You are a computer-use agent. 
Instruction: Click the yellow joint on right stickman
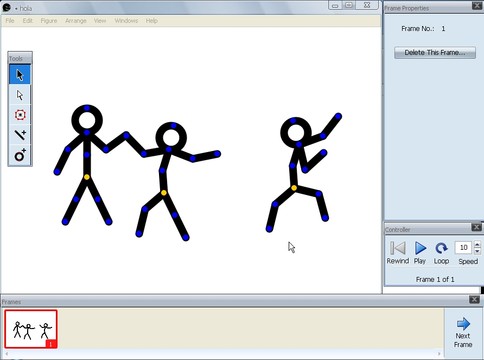pyautogui.click(x=294, y=188)
